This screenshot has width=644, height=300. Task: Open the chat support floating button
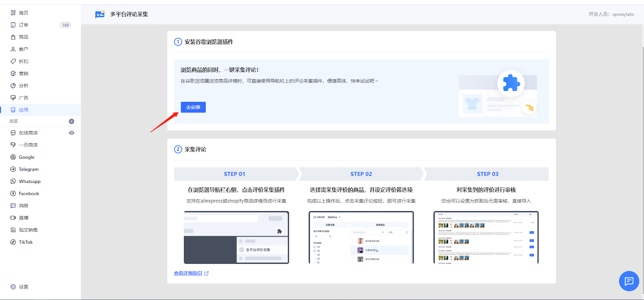[x=629, y=281]
